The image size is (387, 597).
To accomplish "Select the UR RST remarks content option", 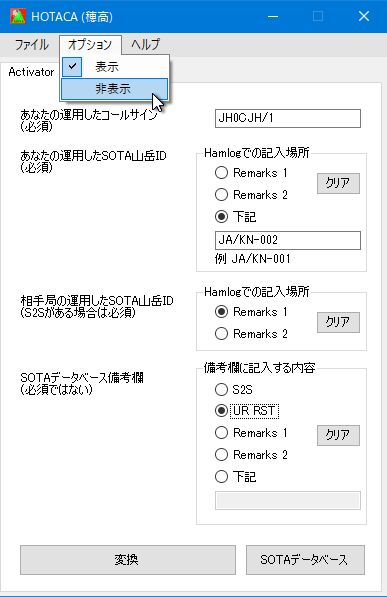I will tap(247, 411).
